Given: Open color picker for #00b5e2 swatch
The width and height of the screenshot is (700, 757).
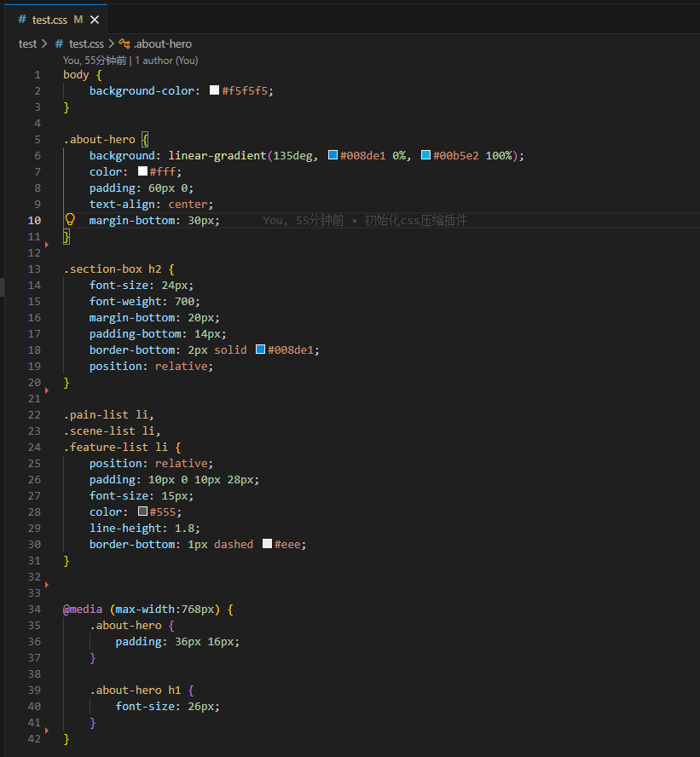Looking at the screenshot, I should pyautogui.click(x=425, y=155).
